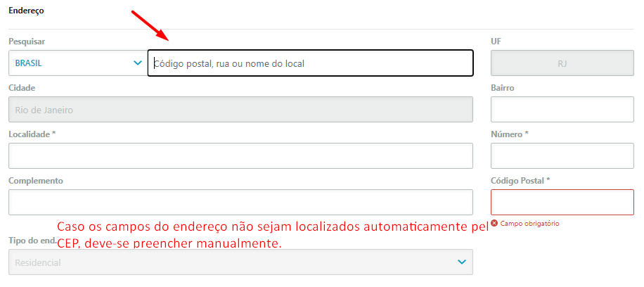Click inside the Complemento field
This screenshot has height=287, width=644.
point(240,202)
